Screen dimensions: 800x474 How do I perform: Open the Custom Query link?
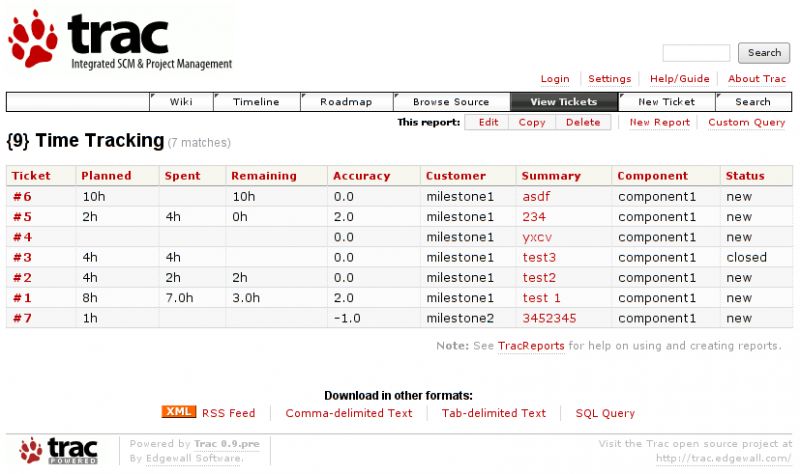coord(746,122)
